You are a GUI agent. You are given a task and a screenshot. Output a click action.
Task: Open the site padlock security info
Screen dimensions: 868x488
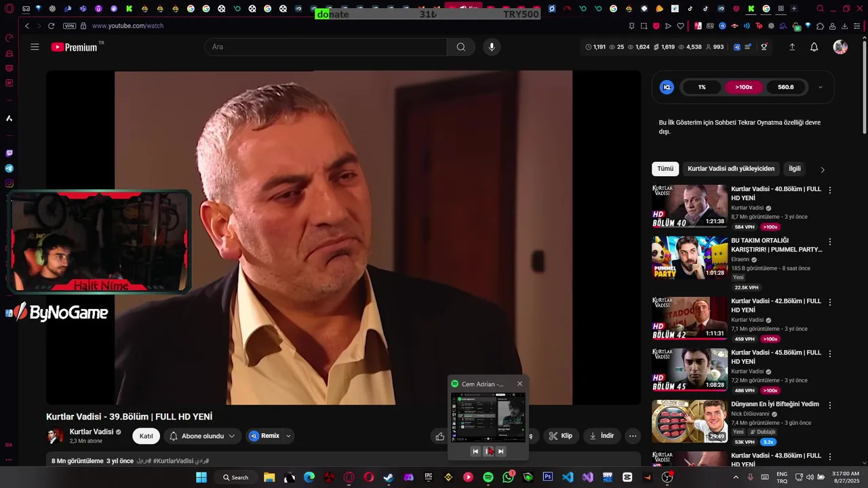83,26
